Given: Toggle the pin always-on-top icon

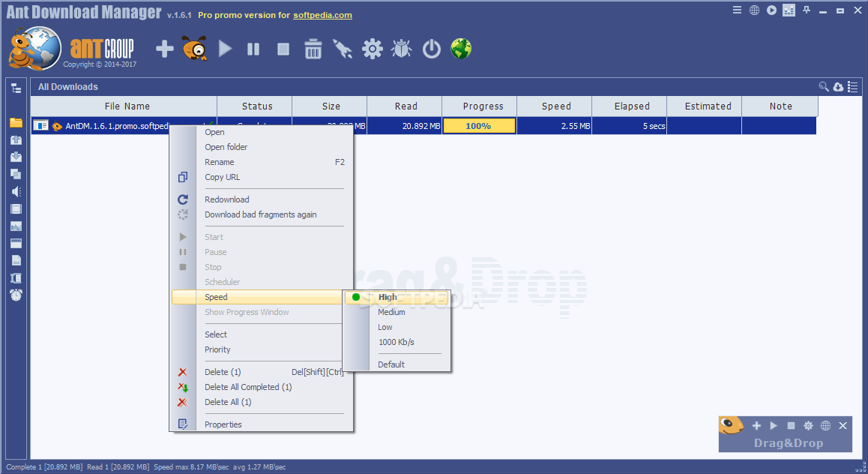Looking at the screenshot, I should point(807,10).
